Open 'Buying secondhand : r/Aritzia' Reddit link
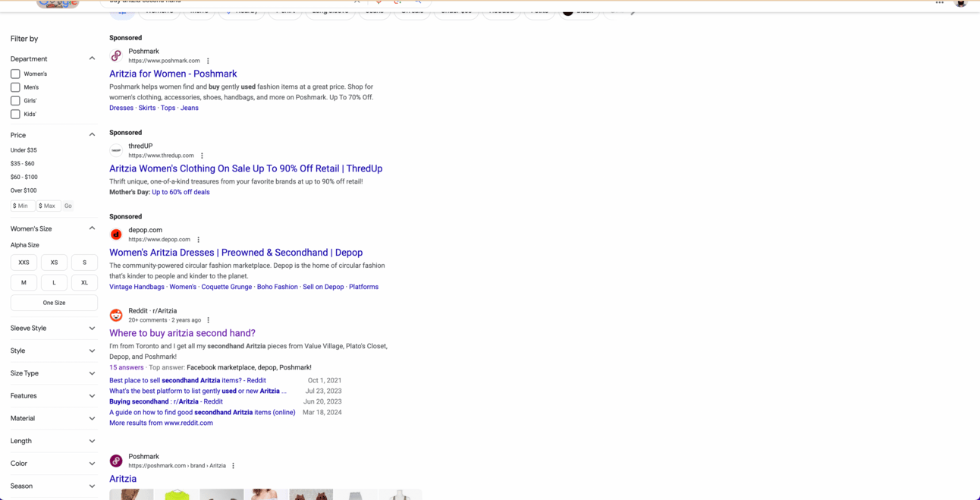Image resolution: width=980 pixels, height=500 pixels. (166, 402)
